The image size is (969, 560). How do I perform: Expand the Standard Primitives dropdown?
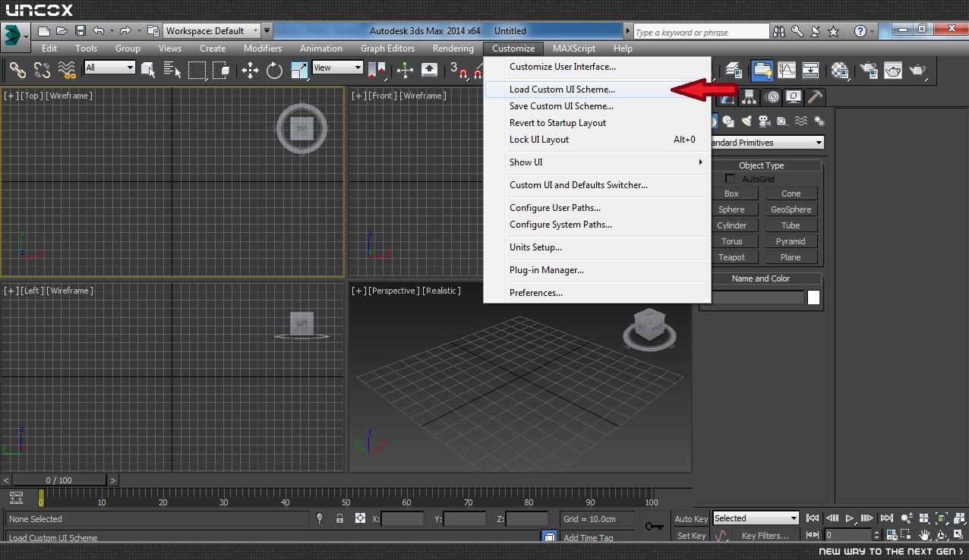coord(767,143)
